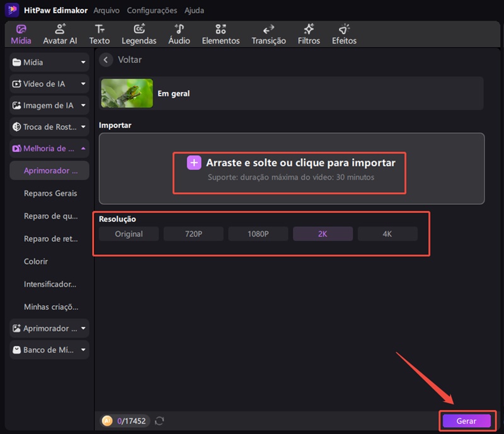Click the Suporte duração máxima hint text
This screenshot has height=434, width=504.
point(291,177)
